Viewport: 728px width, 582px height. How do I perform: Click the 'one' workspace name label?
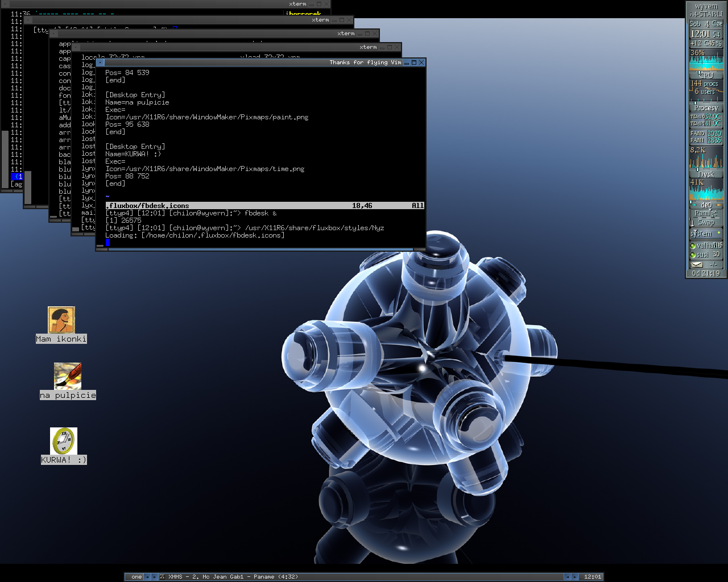coord(136,577)
